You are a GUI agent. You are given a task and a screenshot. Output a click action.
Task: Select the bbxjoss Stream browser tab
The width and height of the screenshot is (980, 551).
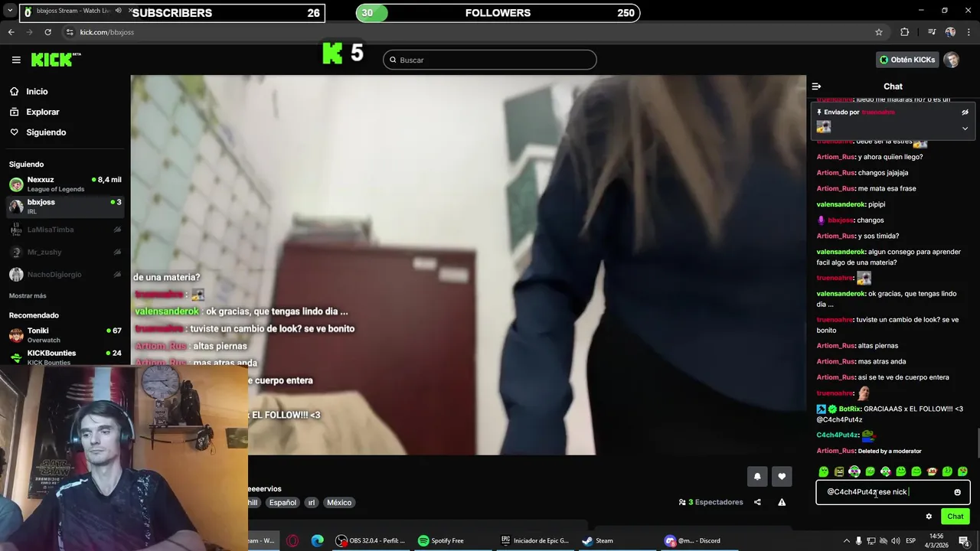(x=75, y=11)
